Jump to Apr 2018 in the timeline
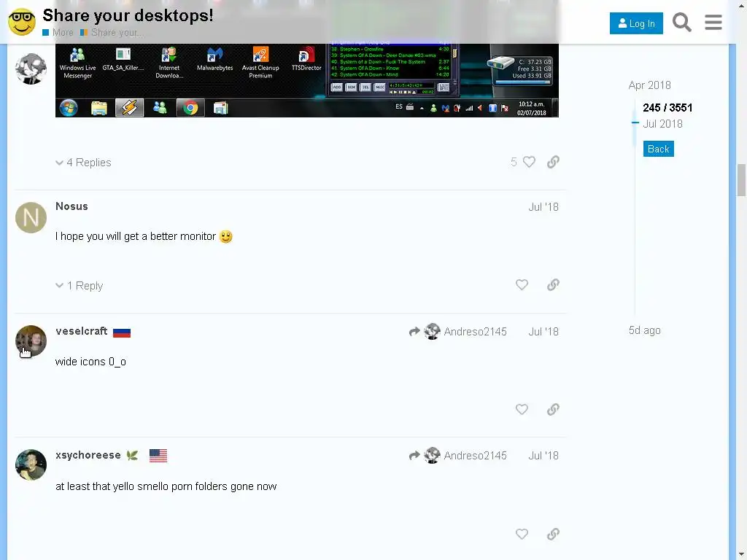 pyautogui.click(x=649, y=85)
